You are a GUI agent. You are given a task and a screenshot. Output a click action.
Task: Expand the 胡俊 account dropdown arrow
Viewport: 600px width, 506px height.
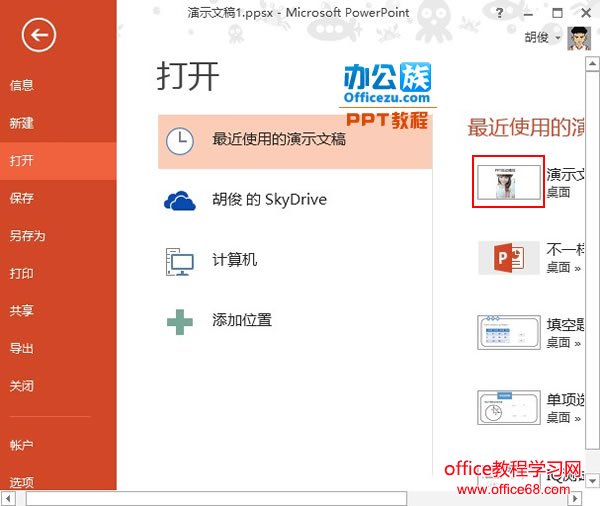(558, 38)
